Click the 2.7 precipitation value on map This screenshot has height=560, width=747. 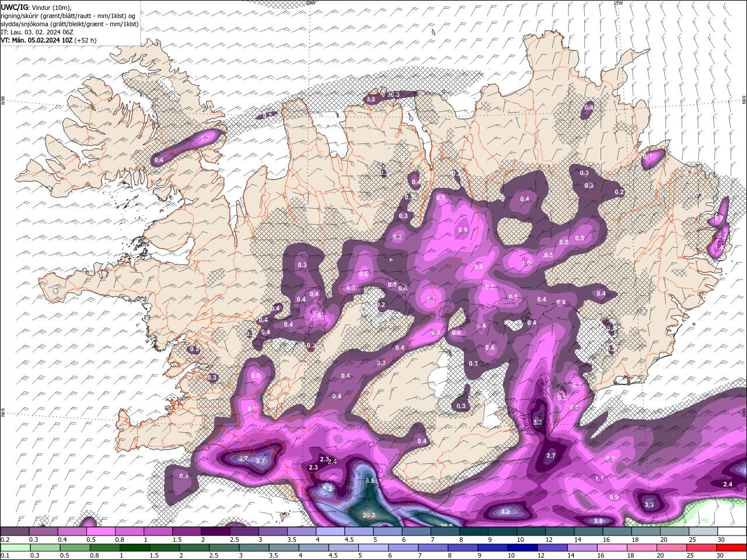tap(551, 456)
